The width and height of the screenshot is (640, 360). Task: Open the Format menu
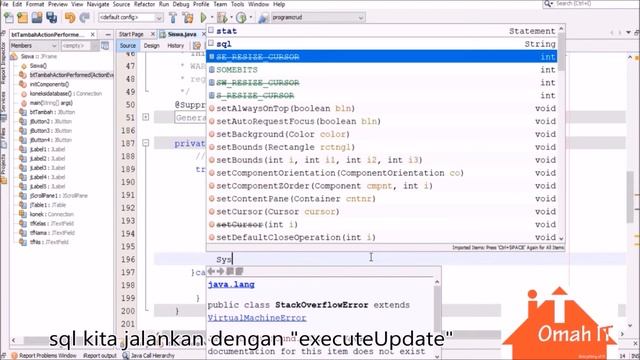[35, 4]
